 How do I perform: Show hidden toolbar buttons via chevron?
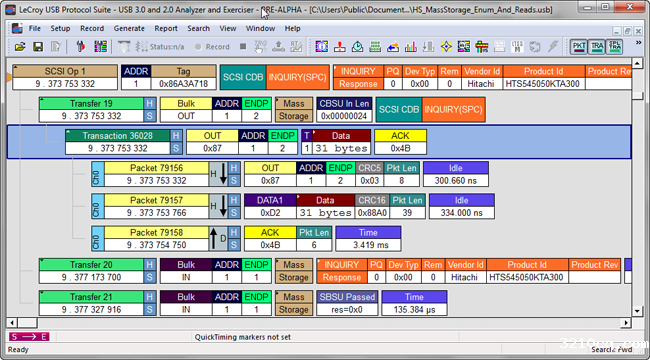[639, 43]
